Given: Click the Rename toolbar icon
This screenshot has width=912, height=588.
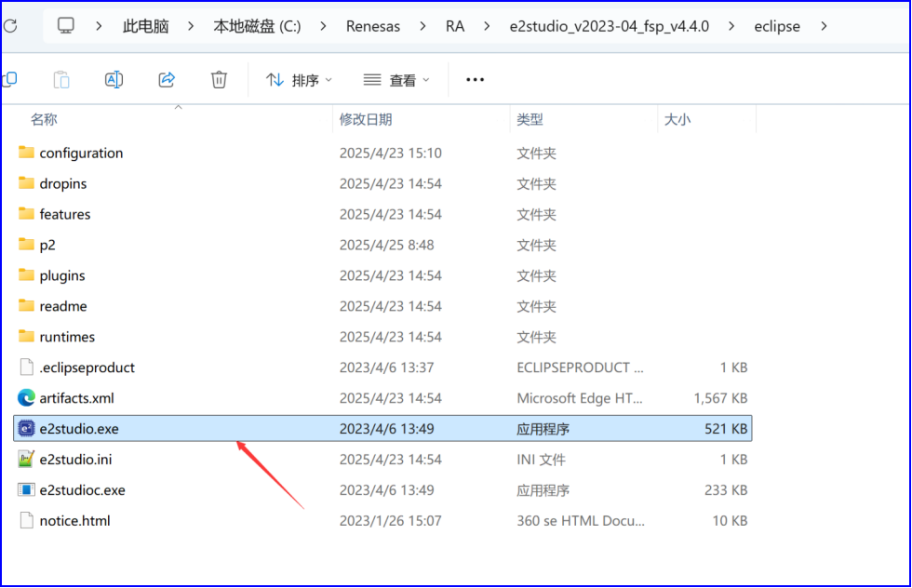Looking at the screenshot, I should point(114,80).
